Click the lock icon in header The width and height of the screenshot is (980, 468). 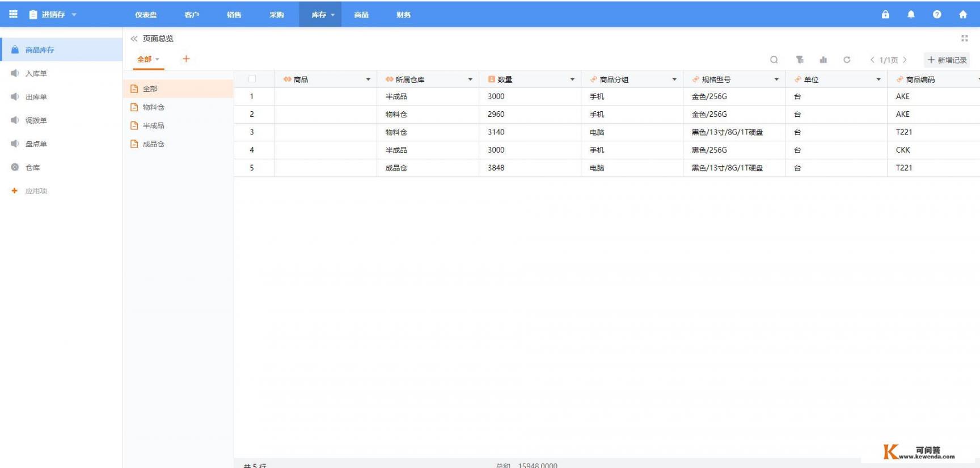pos(885,14)
